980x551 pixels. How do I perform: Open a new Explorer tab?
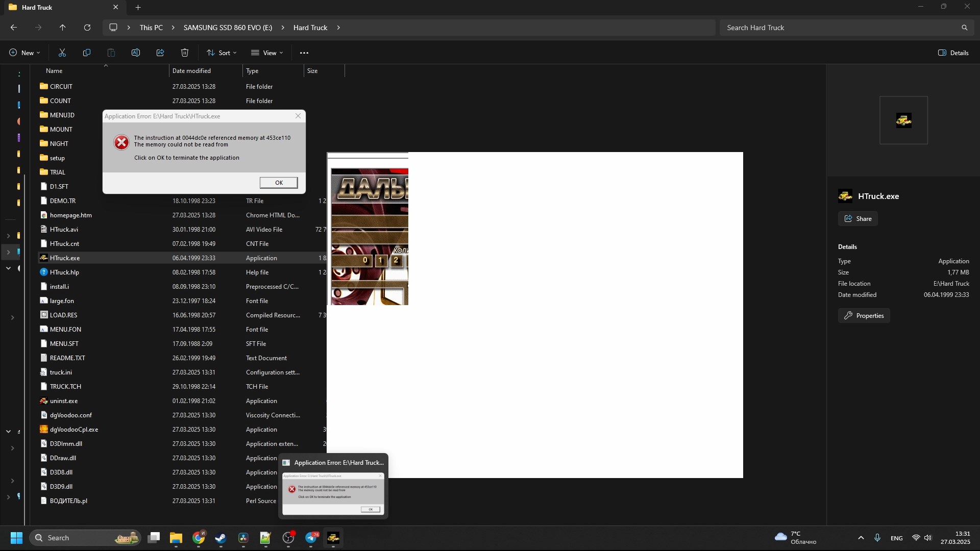coord(138,7)
